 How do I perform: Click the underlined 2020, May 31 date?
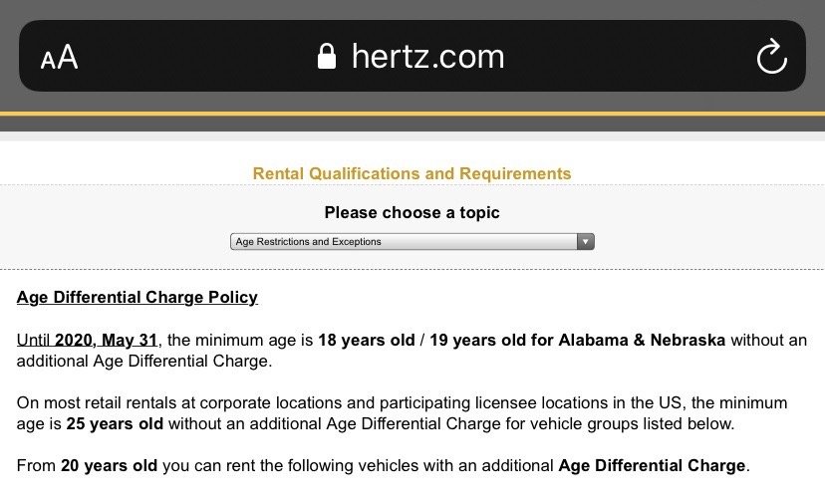click(108, 340)
